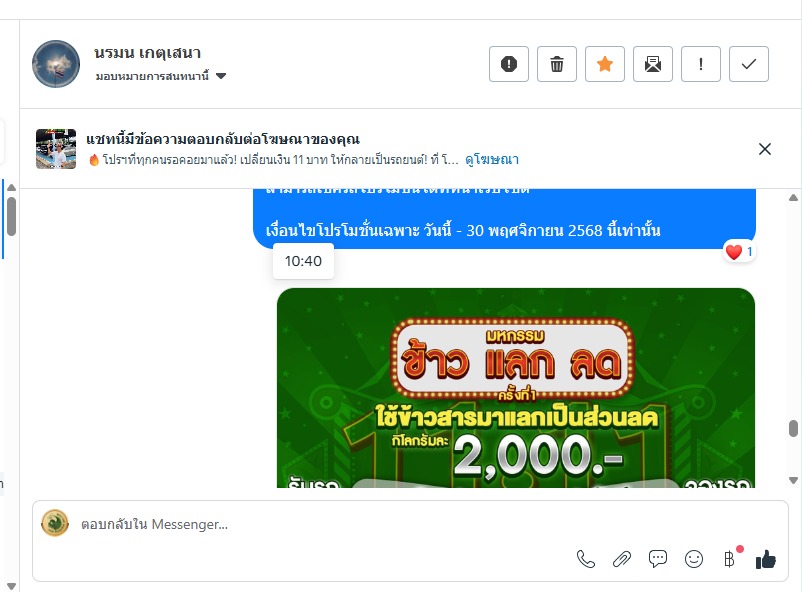
Task: Open the ดูโฆษณา link
Action: tap(492, 160)
